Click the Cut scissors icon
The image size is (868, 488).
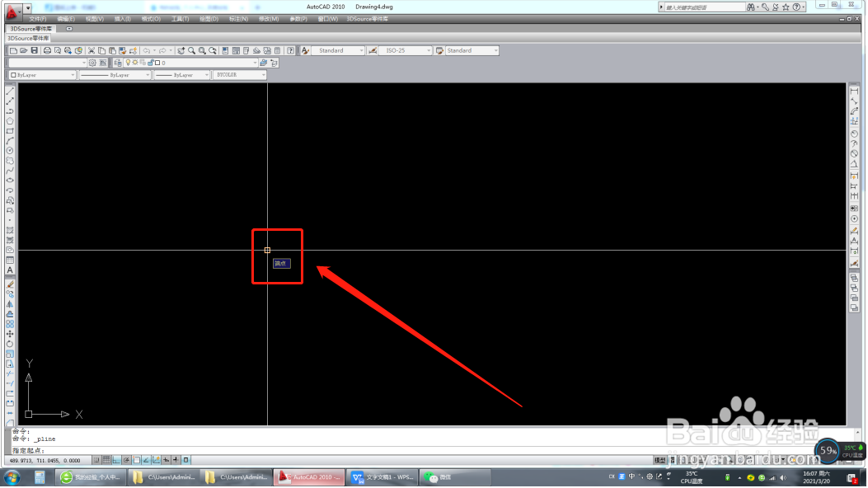click(91, 50)
